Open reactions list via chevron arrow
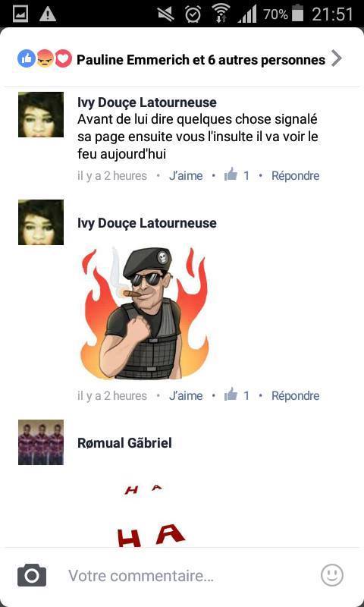Image resolution: width=364 pixels, height=607 pixels. [x=337, y=59]
